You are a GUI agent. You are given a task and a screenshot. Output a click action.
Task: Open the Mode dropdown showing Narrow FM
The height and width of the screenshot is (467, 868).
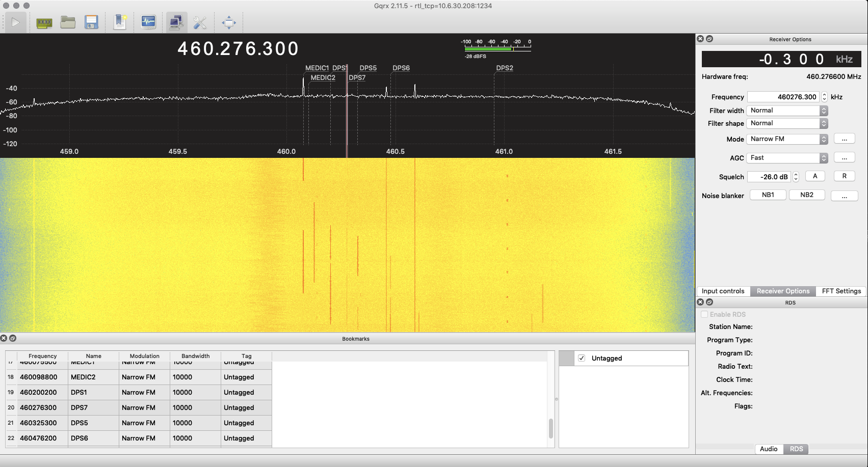pos(787,139)
